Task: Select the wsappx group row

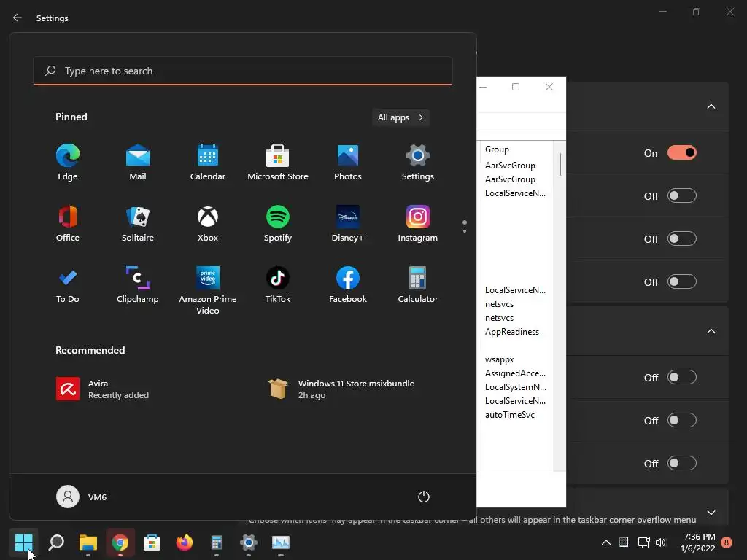Action: click(x=499, y=359)
